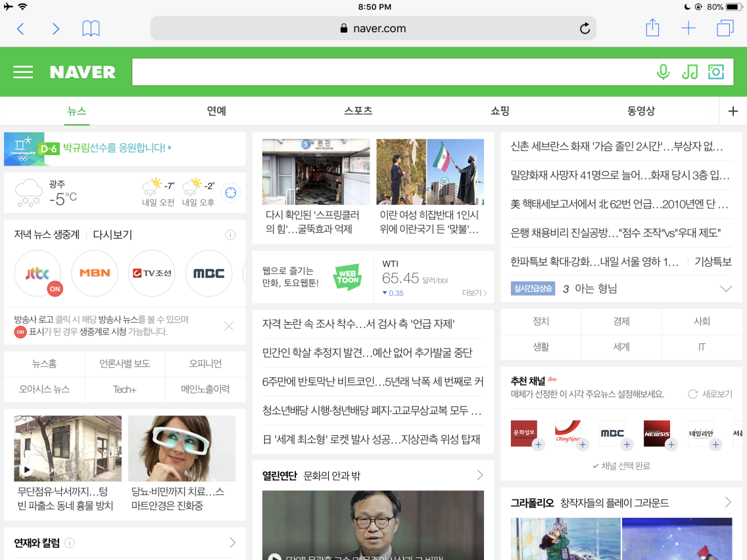Viewport: 747px width, 560px height.
Task: Open MBC broadcaster logo in news row
Action: coord(208,273)
